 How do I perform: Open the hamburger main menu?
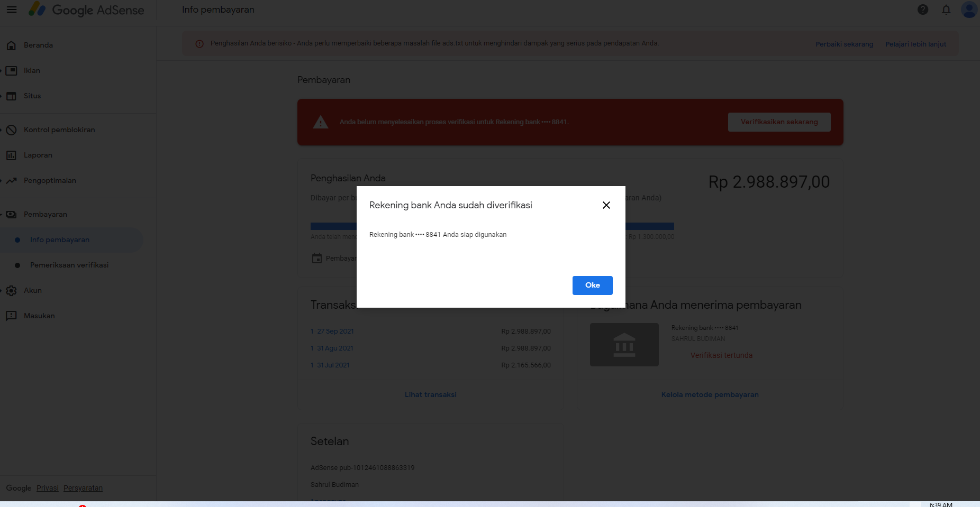[x=12, y=10]
